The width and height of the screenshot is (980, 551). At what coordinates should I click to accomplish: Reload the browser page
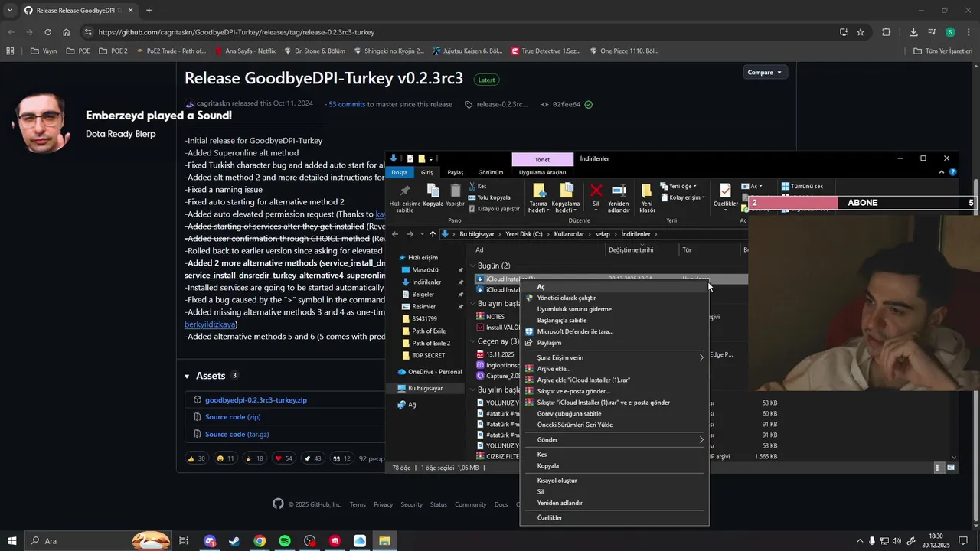(47, 32)
